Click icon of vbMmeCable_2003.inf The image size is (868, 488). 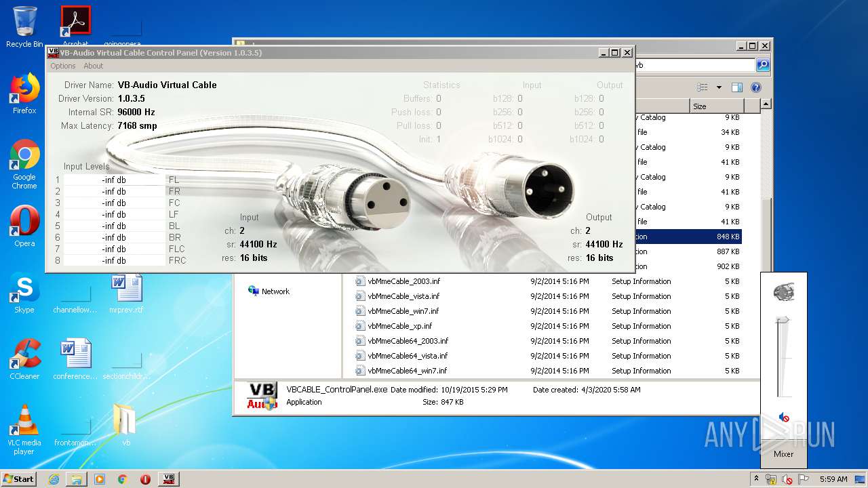(x=361, y=281)
